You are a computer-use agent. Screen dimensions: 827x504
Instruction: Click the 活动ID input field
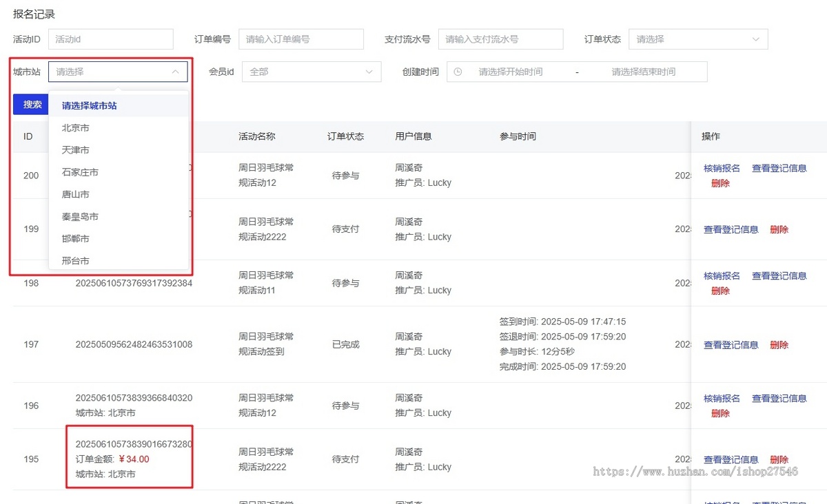(x=110, y=39)
